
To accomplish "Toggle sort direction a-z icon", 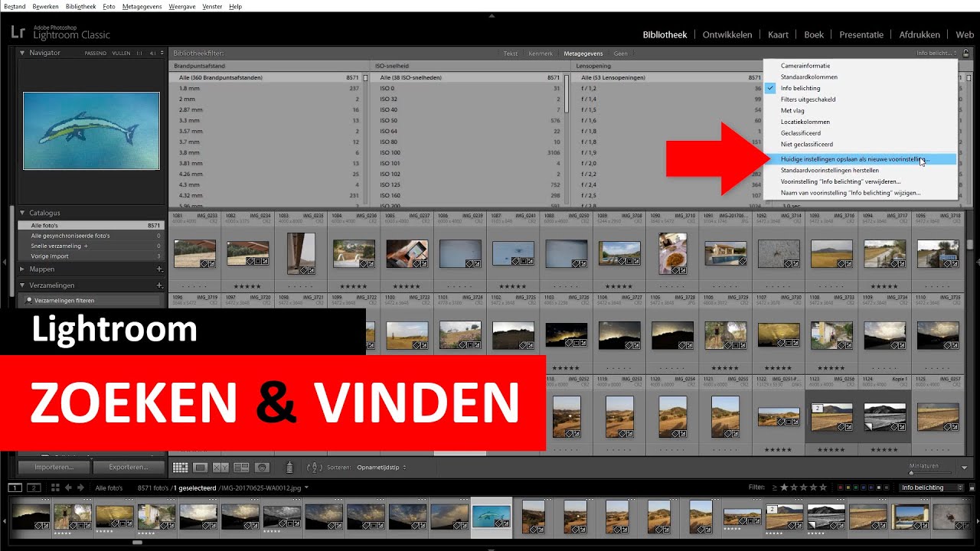I will (313, 467).
